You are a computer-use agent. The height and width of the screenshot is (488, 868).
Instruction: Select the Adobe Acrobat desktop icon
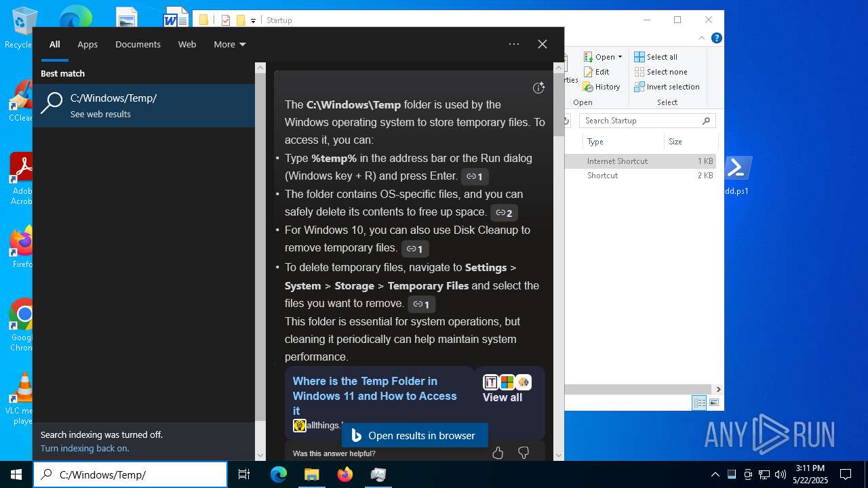coord(22,179)
